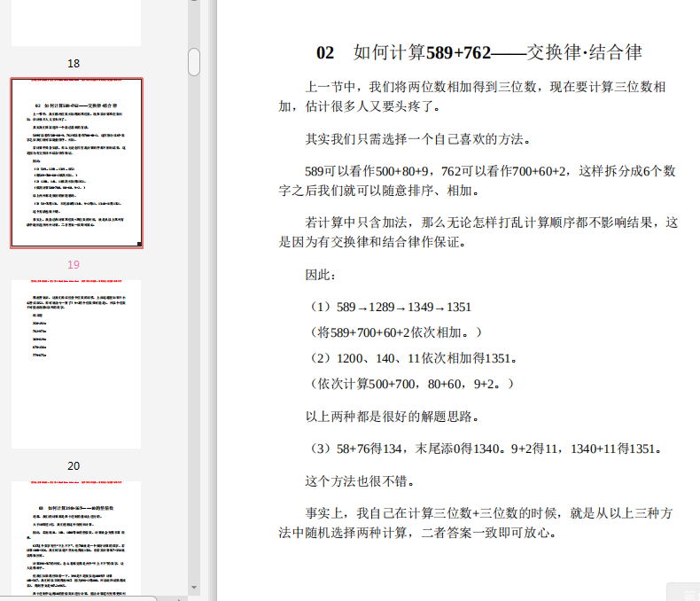Click page number label 20

click(74, 465)
